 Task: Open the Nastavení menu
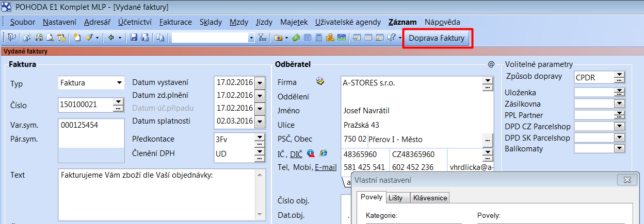(x=59, y=22)
